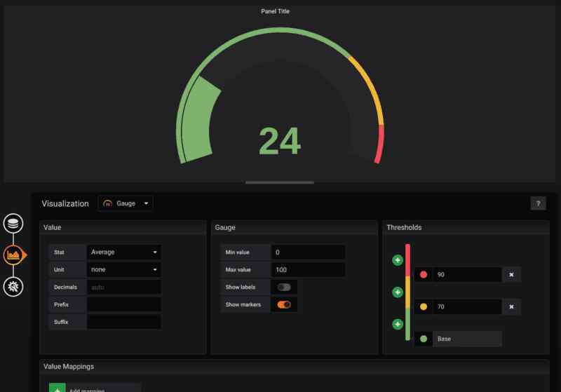Add threshold above 90 with plus icon
Screen dimensions: 561x392
[398, 260]
